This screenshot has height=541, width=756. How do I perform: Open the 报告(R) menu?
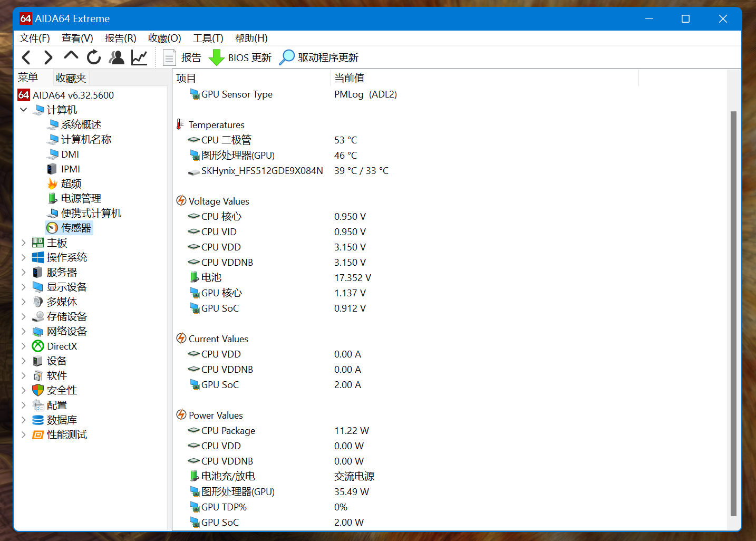tap(121, 38)
